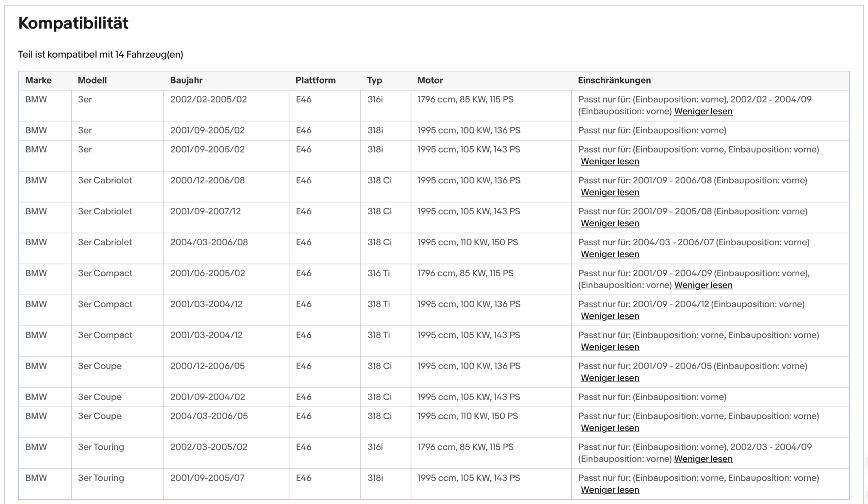Click the 'Einschränkungen' column header
The height and width of the screenshot is (504, 868).
tap(615, 80)
